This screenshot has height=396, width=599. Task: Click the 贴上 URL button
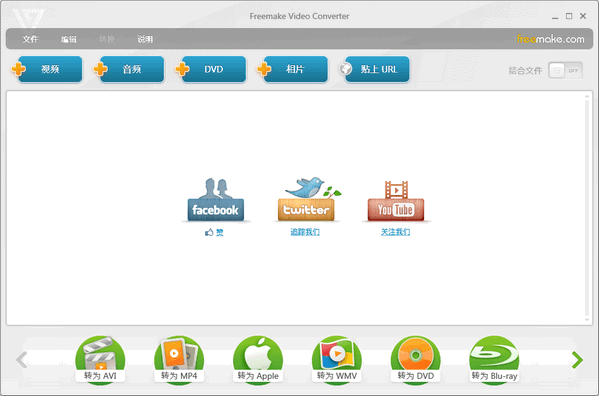click(374, 69)
